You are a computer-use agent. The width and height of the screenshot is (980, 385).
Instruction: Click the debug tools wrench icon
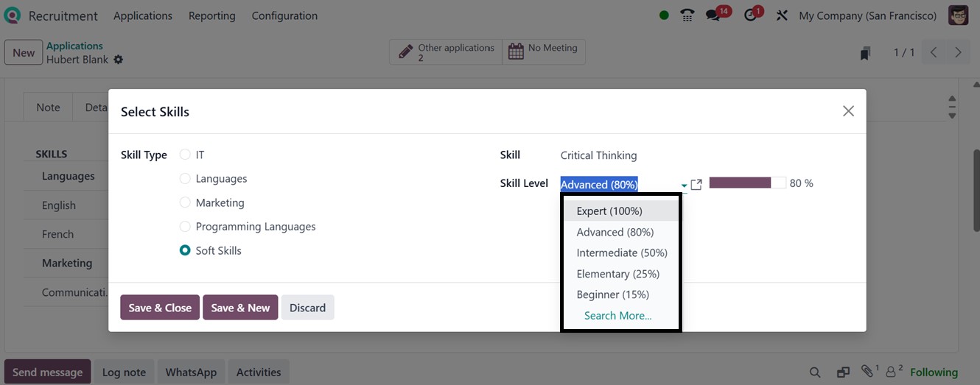(x=782, y=15)
